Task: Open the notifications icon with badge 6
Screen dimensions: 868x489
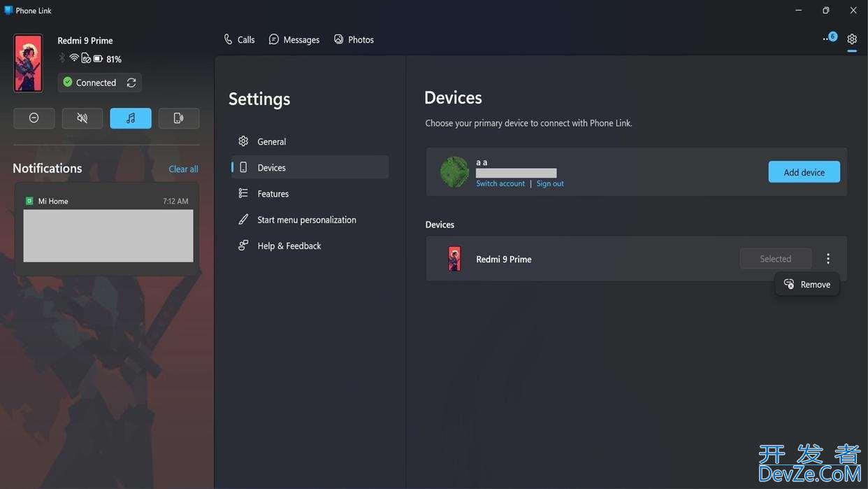Action: coord(830,38)
